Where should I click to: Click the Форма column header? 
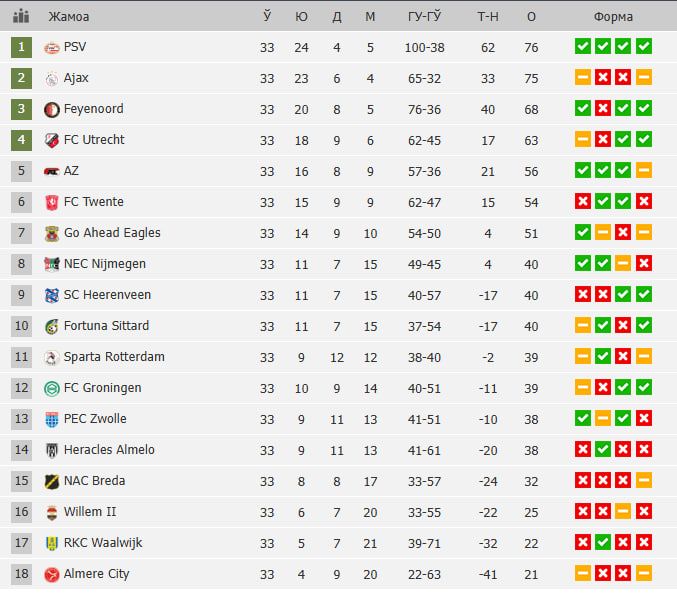coord(613,17)
